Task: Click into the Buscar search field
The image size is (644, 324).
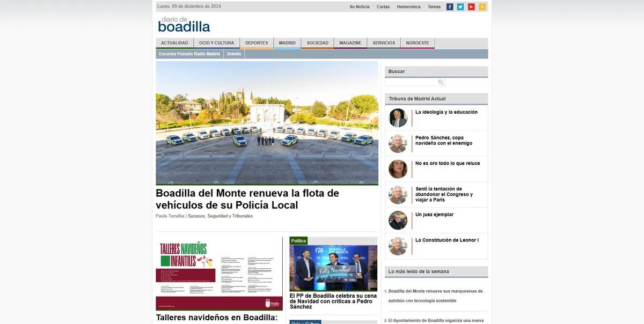Action: 412,83
